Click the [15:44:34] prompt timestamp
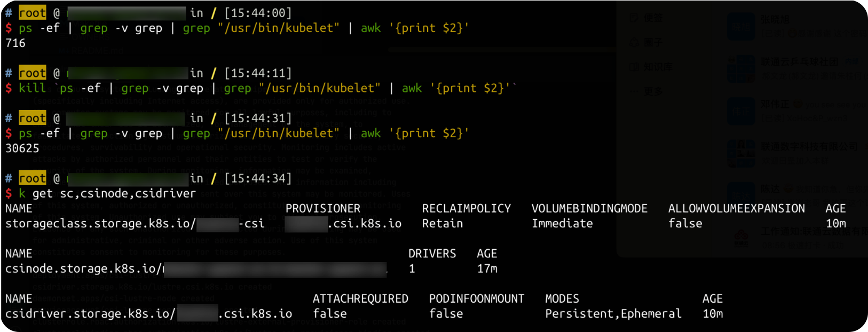This screenshot has width=868, height=332. pos(258,178)
